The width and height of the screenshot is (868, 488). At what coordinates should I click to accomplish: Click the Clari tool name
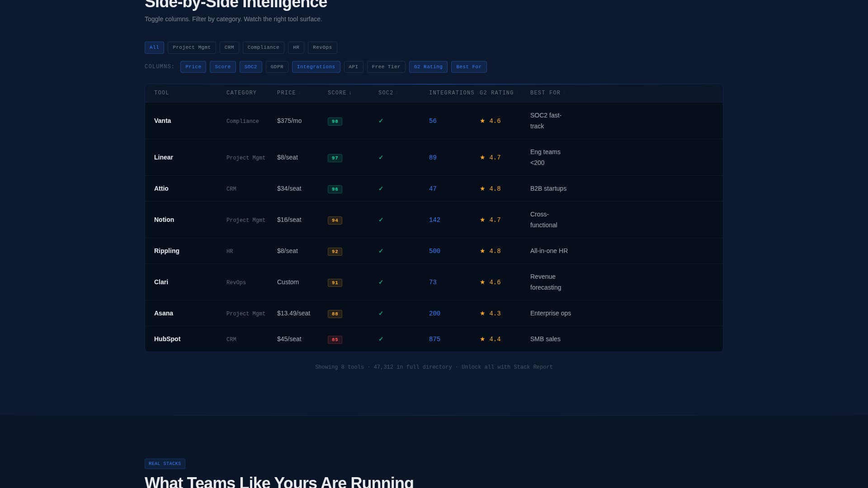click(x=161, y=282)
